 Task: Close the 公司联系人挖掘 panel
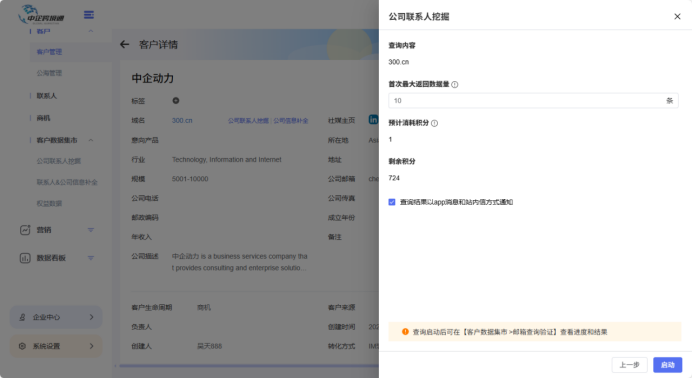(677, 16)
